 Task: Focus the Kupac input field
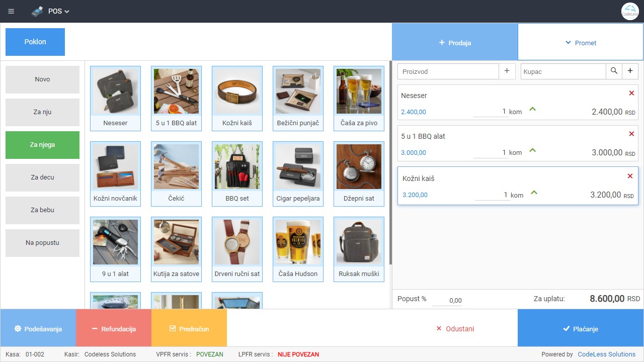click(563, 71)
